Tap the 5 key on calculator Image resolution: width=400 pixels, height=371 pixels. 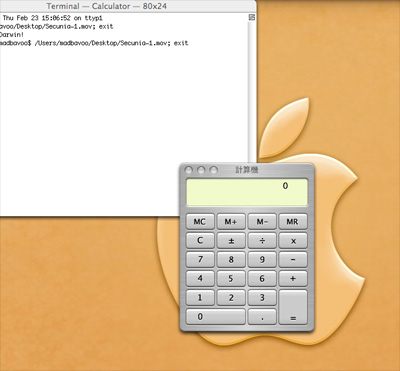[x=231, y=279]
